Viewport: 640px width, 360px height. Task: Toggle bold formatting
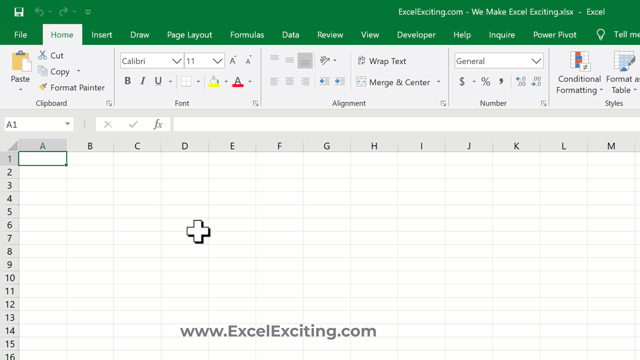pos(127,81)
